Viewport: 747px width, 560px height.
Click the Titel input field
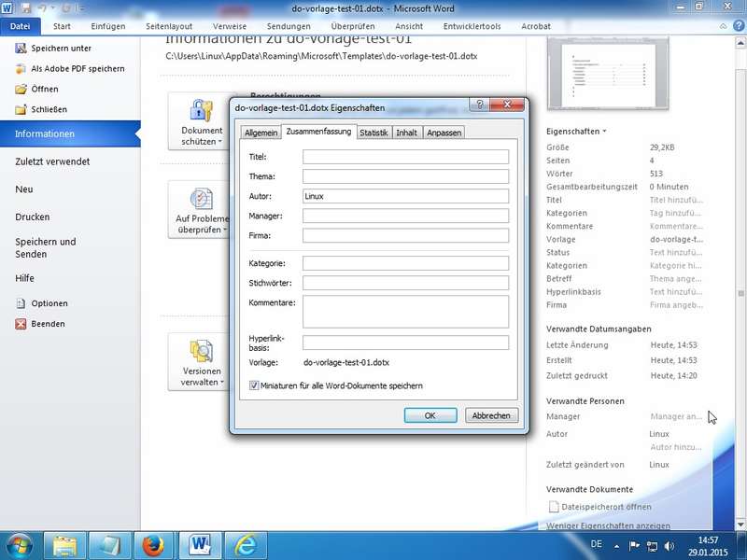[x=405, y=157]
